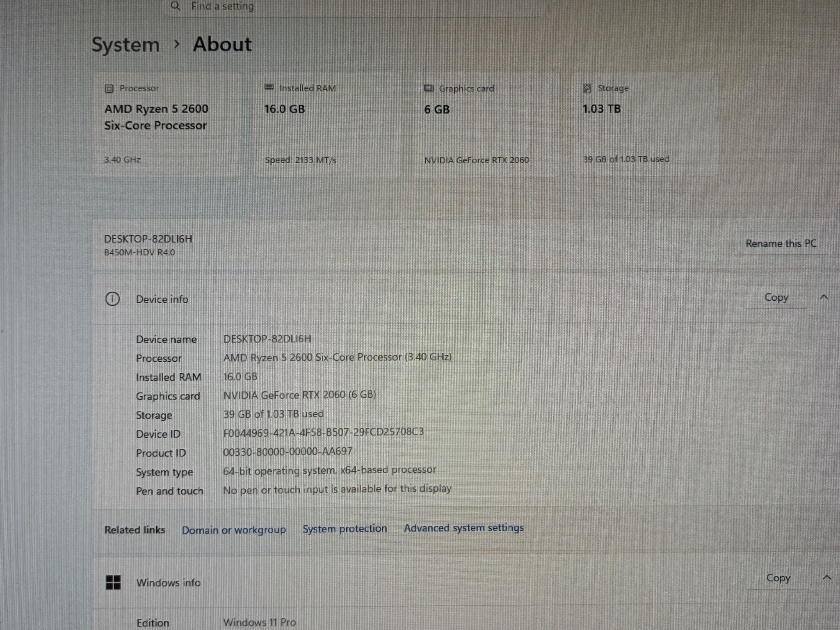Select Product ID value 00330-80000-00000-AA697

[x=288, y=452]
